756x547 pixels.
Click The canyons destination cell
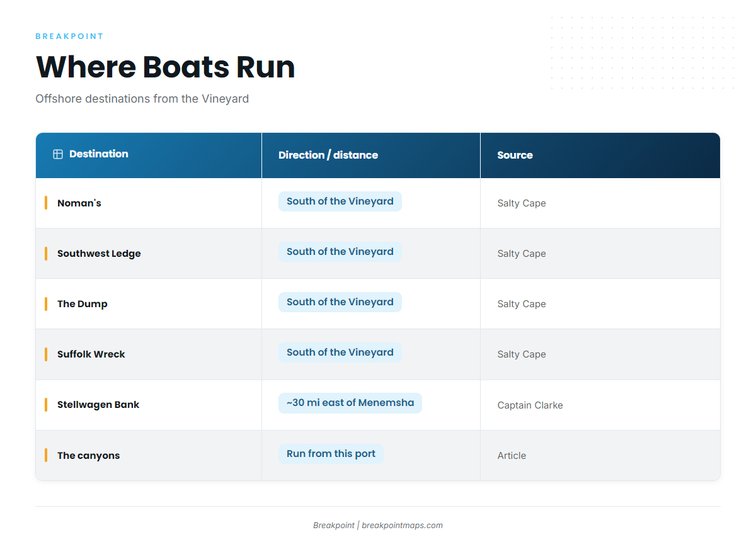[x=149, y=456]
